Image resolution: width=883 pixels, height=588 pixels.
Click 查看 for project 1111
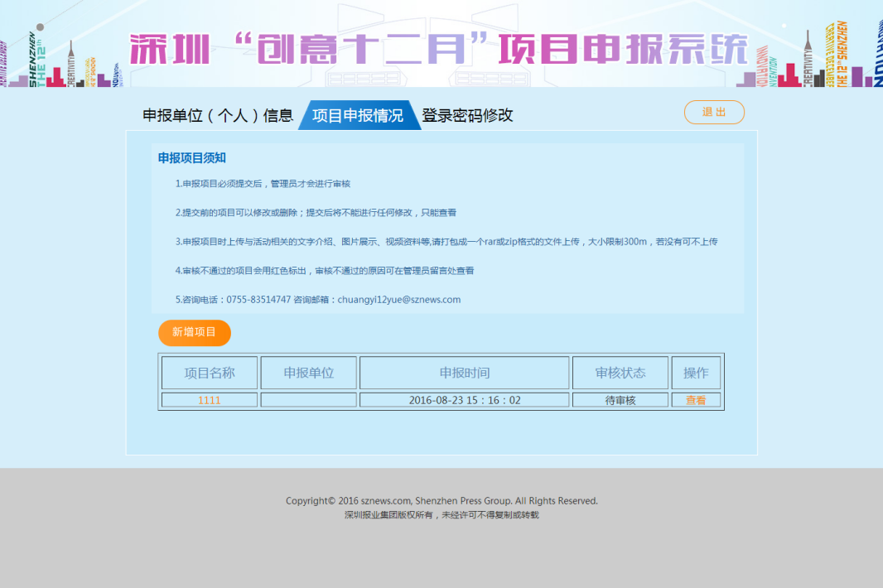[x=696, y=401]
